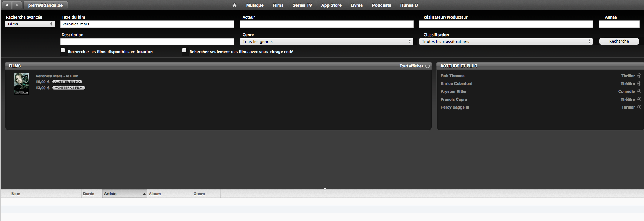Sort by the Album column header
This screenshot has width=644, height=221.
[x=170, y=194]
